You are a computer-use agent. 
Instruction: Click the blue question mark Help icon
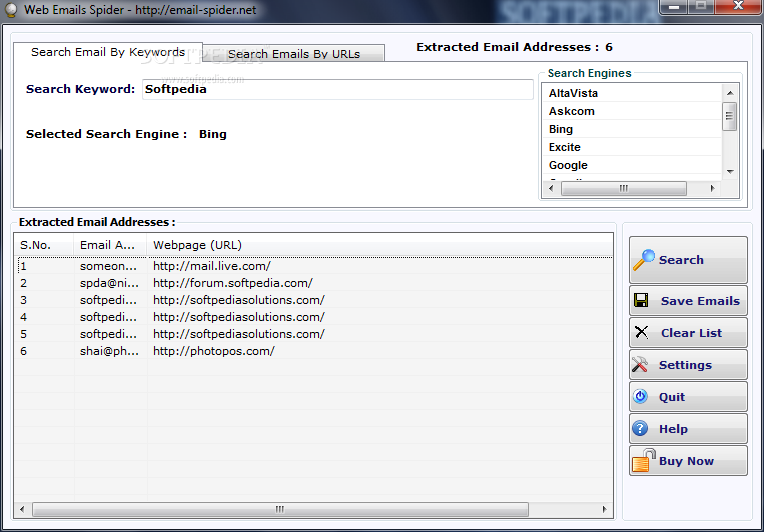point(640,428)
